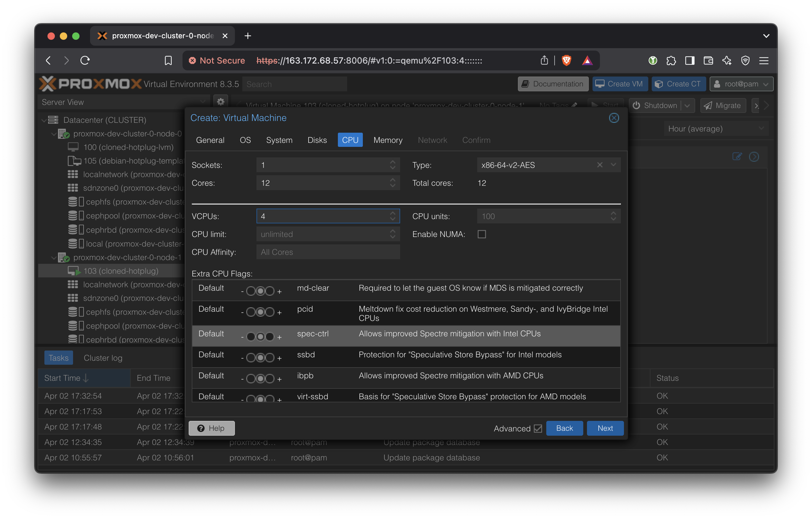
Task: Open the CPU Type dropdown arrow
Action: click(x=613, y=165)
